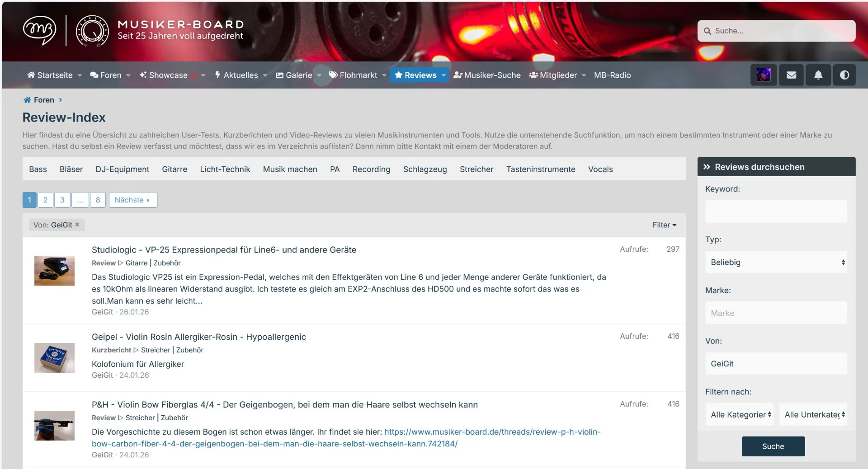Open notifications bell icon
Image resolution: width=868 pixels, height=469 pixels.
click(x=818, y=75)
